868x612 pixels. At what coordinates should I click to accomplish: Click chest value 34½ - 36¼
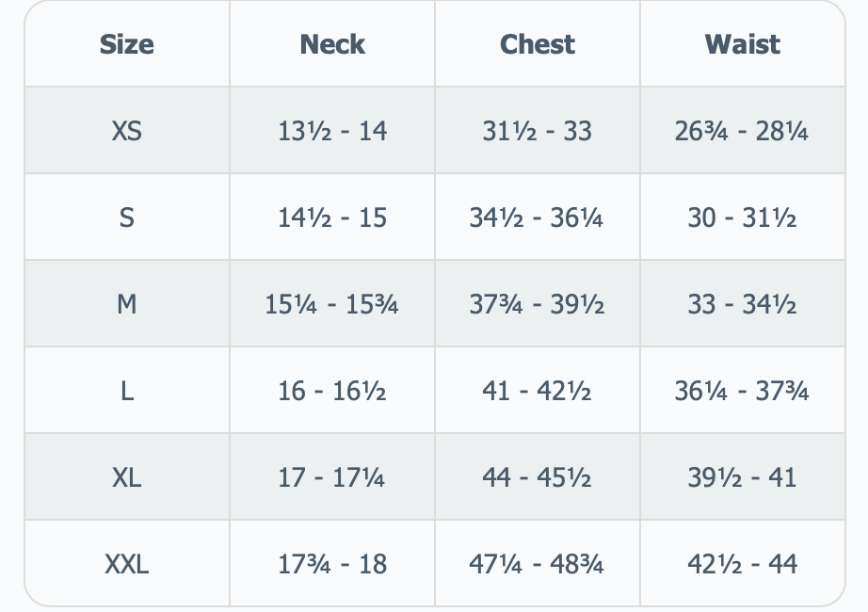click(x=537, y=217)
